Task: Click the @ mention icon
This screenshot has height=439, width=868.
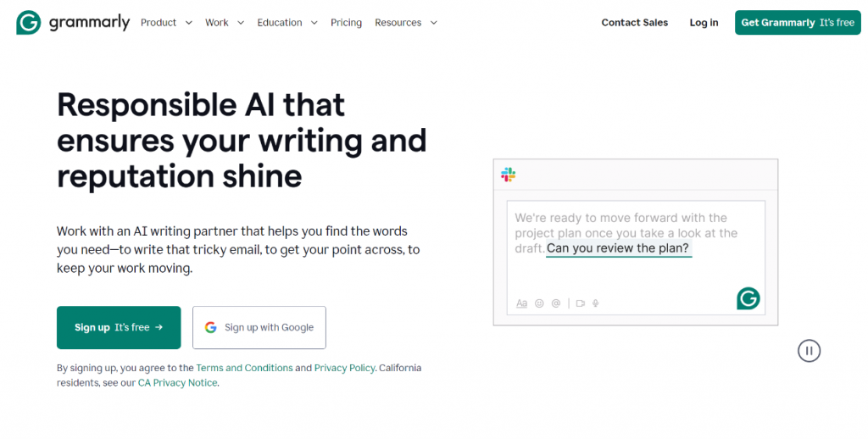Action: (556, 303)
